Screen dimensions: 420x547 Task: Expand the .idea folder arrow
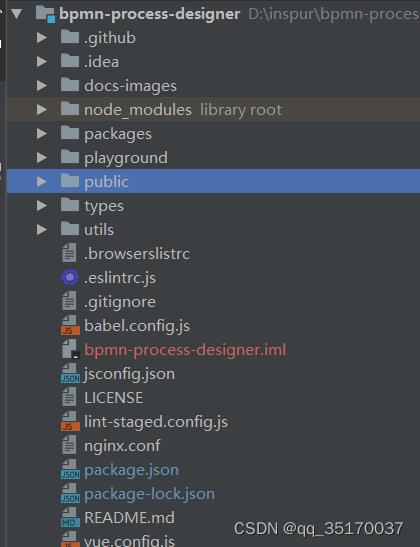(x=42, y=61)
